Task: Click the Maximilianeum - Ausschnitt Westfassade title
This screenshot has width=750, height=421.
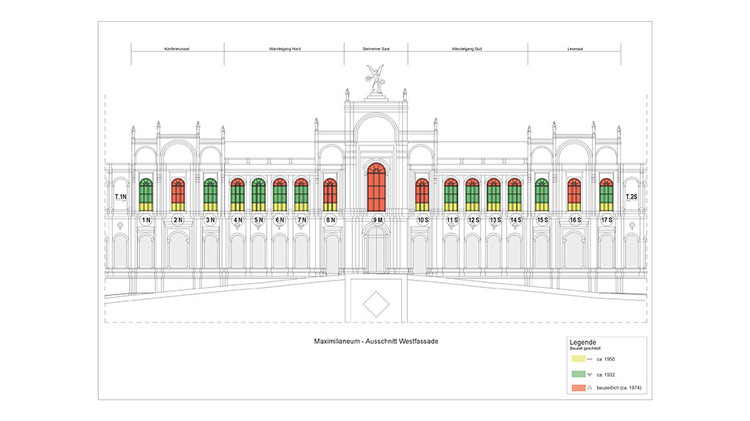Action: click(376, 341)
